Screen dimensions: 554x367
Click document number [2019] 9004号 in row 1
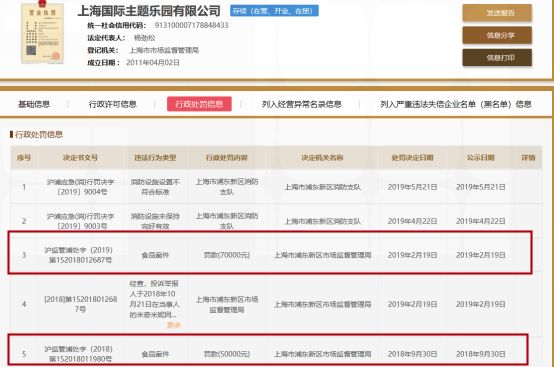pos(81,192)
